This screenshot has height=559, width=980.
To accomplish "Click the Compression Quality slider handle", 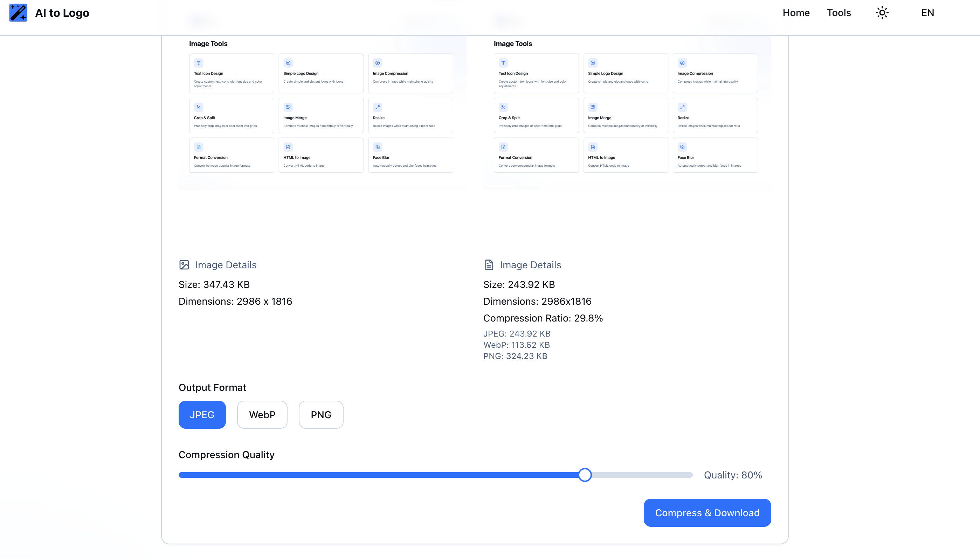I will click(585, 475).
